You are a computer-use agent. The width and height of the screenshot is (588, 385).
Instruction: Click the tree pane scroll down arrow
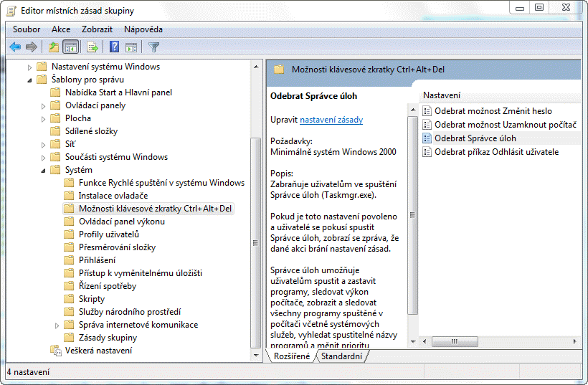[x=256, y=356]
